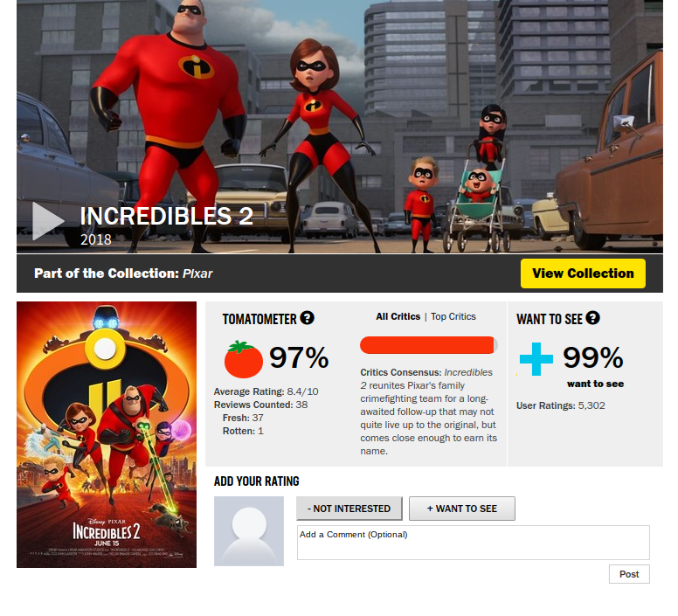This screenshot has width=678, height=616.
Task: Open the Pixar collection link
Action: click(x=197, y=273)
